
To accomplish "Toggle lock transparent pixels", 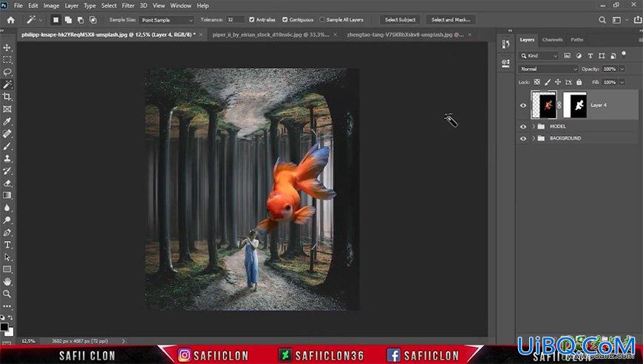I will click(537, 82).
